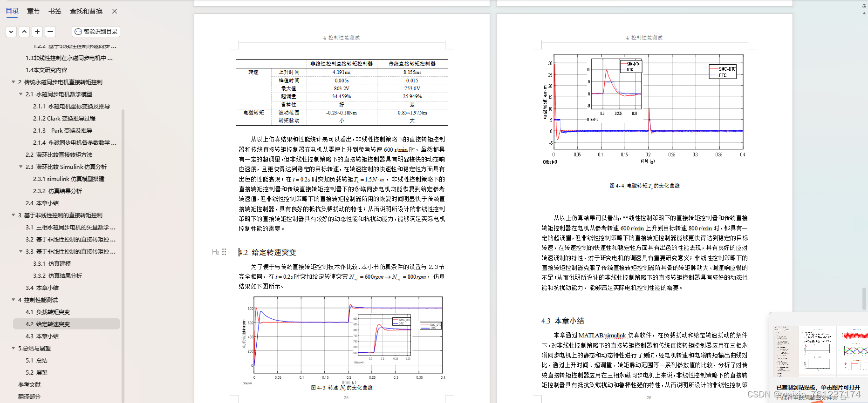The width and height of the screenshot is (868, 403).
Task: Select 2.3.2 仿真结果分析
Action: click(57, 191)
